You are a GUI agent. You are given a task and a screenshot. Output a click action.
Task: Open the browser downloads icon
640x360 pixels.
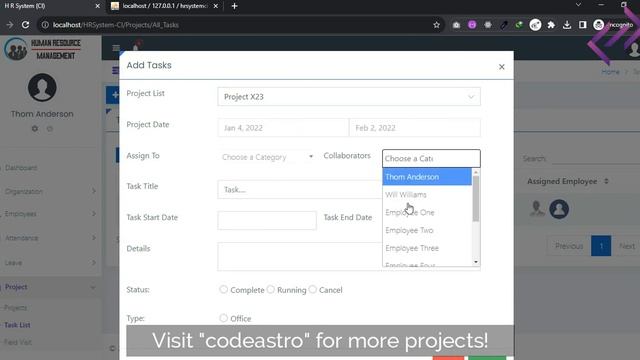click(x=567, y=25)
